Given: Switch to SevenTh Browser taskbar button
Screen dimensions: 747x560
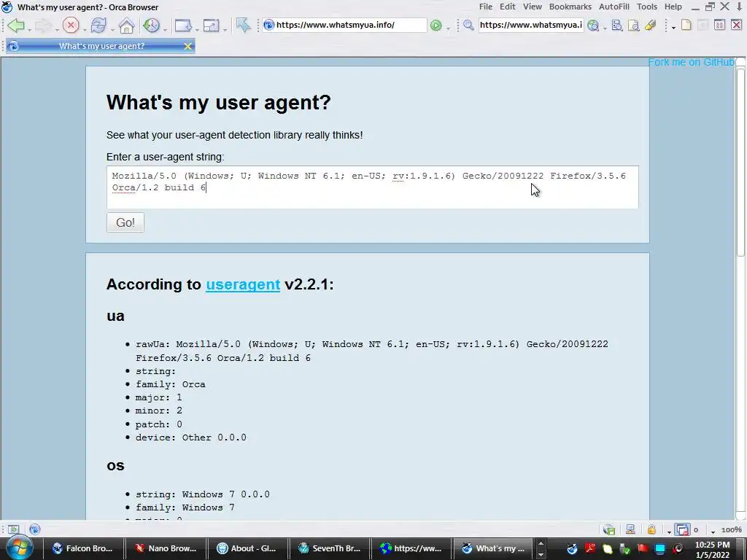Looking at the screenshot, I should (330, 548).
